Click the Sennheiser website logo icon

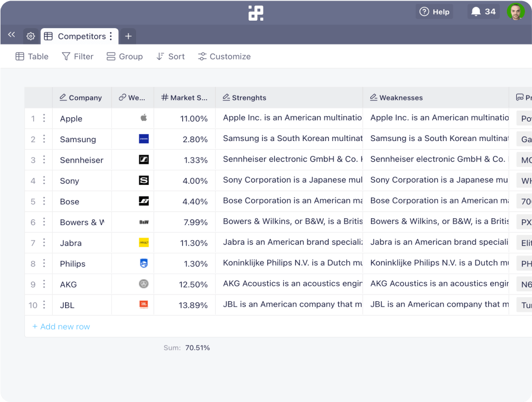[x=144, y=159]
